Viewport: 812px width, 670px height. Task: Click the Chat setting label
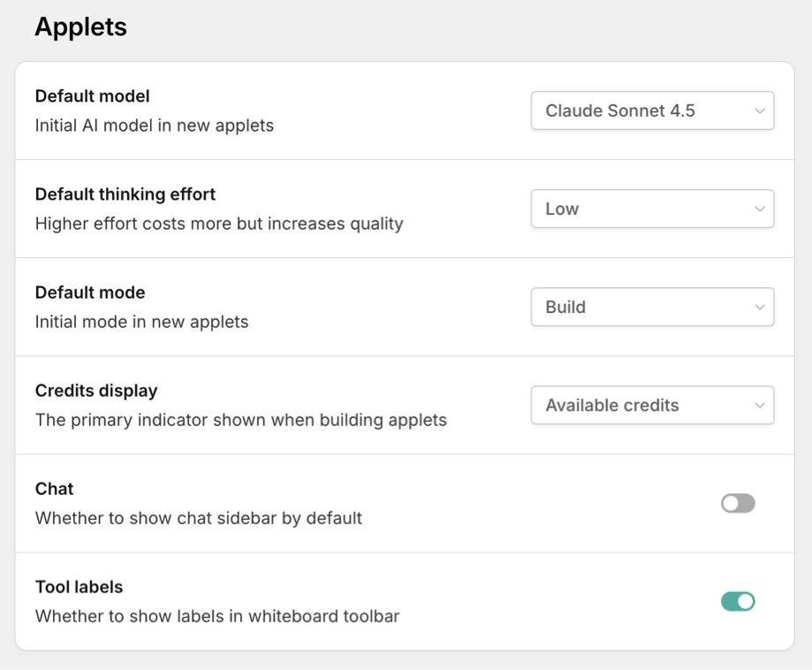(x=54, y=488)
